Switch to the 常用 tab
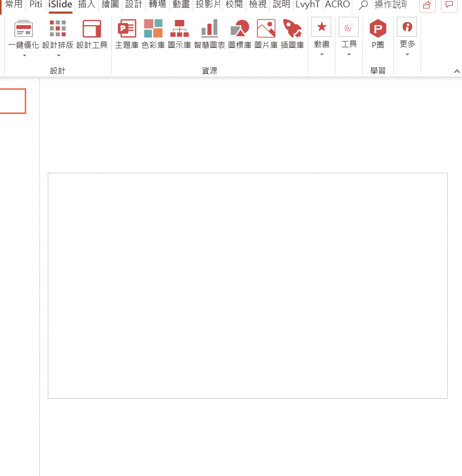462x476 pixels. coord(14,5)
